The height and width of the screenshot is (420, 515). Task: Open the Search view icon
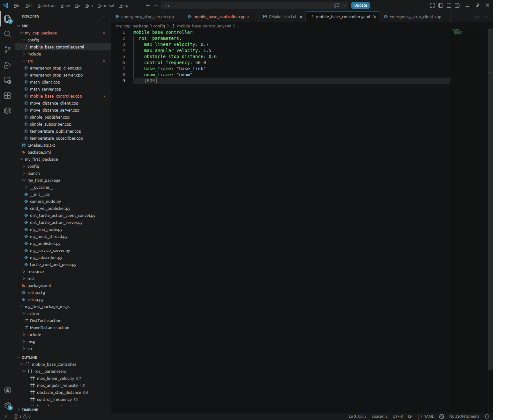point(8,34)
